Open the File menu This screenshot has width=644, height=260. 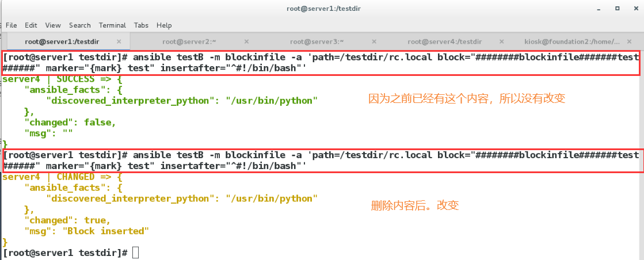click(11, 25)
